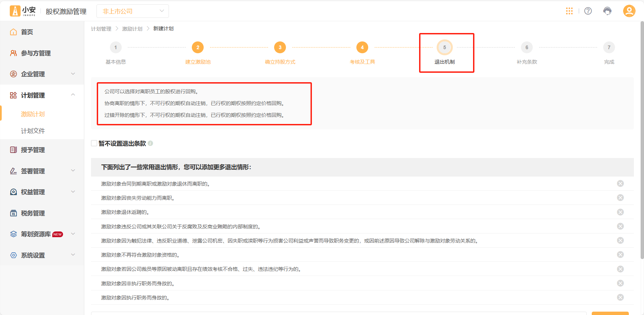The width and height of the screenshot is (644, 315).
Task: Click the 股权激励管理 title text
Action: [66, 11]
